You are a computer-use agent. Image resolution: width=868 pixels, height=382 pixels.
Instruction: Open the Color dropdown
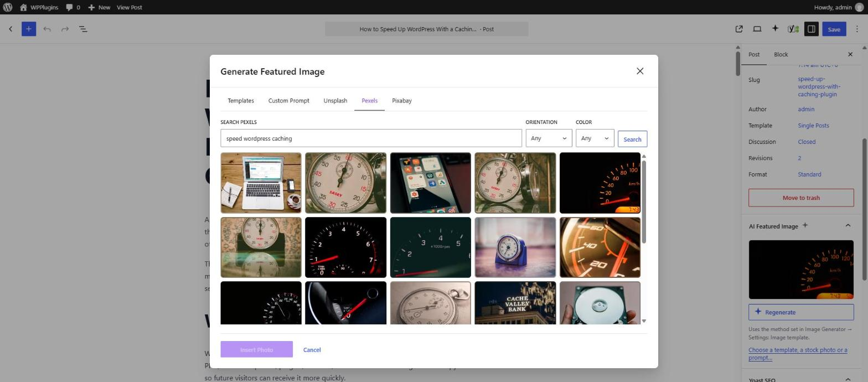[x=595, y=138]
